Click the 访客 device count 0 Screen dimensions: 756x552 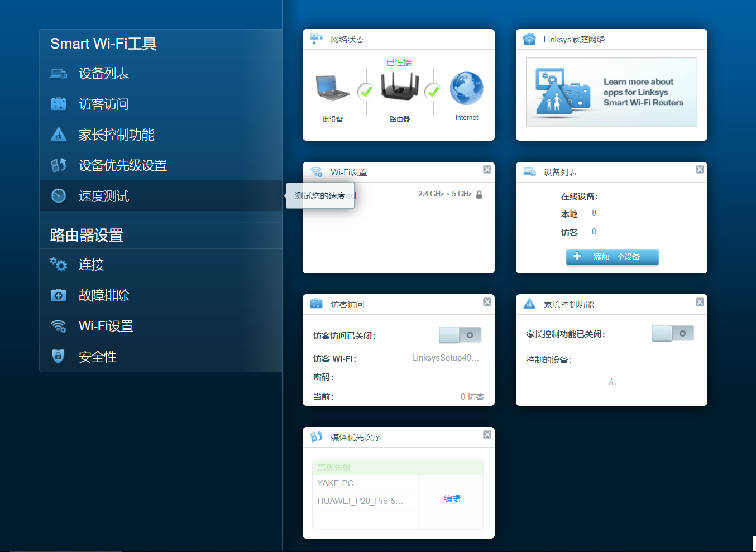pos(594,232)
